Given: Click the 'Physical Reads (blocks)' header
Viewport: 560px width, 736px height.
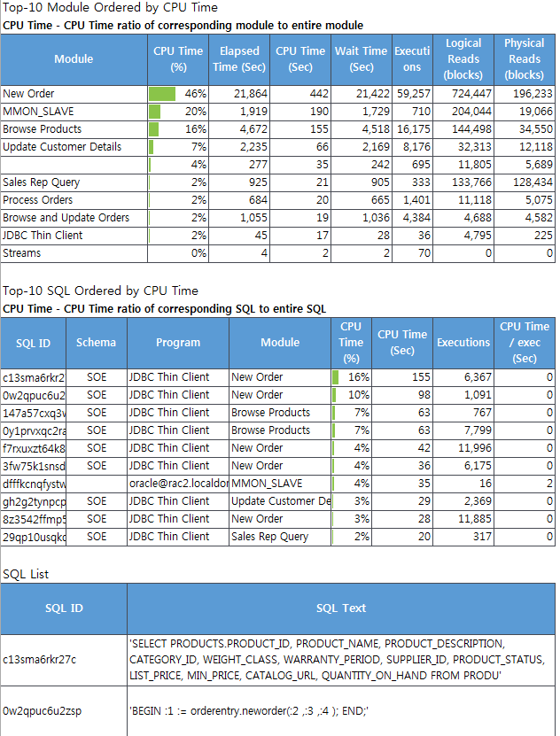Looking at the screenshot, I should (x=525, y=59).
